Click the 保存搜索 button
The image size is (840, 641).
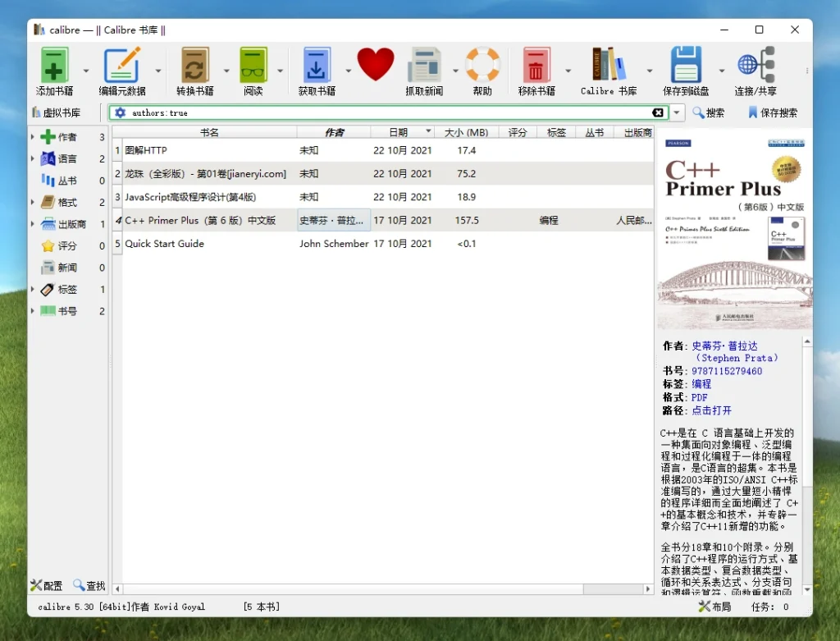tap(773, 112)
